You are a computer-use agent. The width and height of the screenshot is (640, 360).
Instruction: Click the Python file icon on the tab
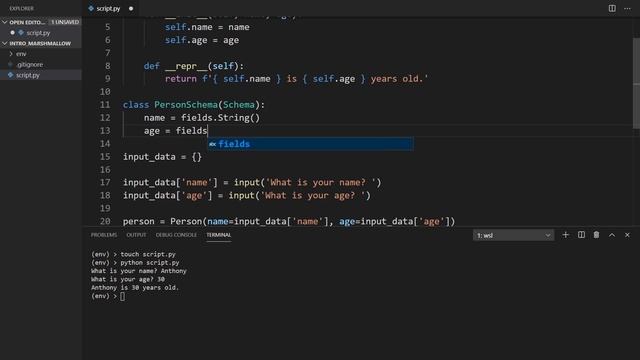[x=91, y=8]
